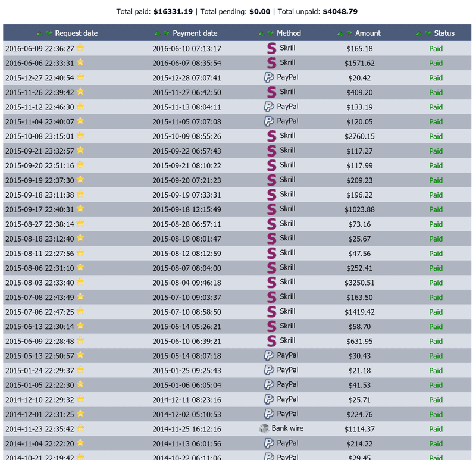476x460 pixels.
Task: Sort Status column descending arrow
Action: (428, 33)
